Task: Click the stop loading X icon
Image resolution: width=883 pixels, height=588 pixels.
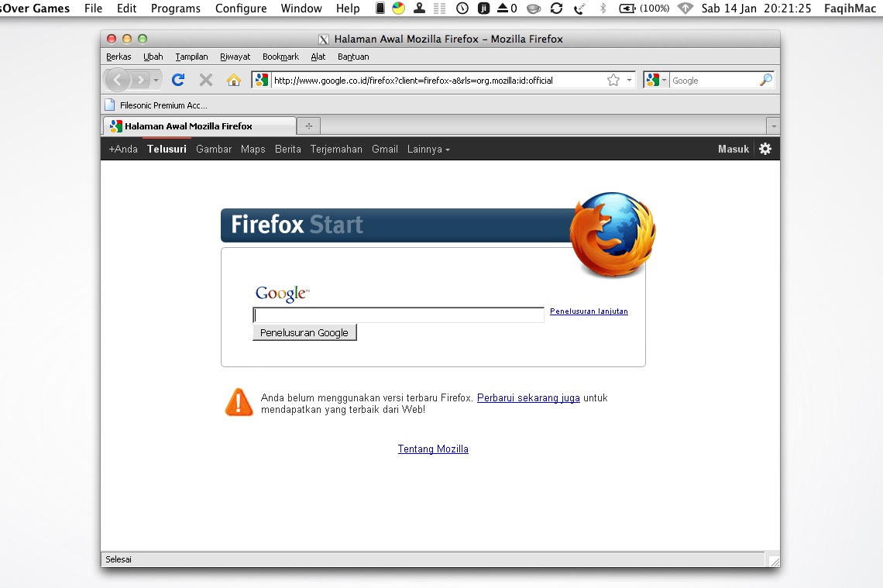Action: coord(206,80)
